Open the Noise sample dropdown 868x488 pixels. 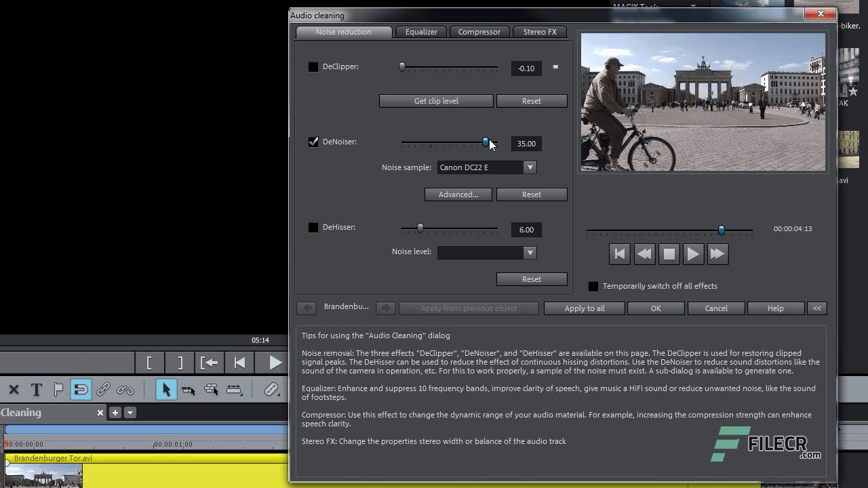(530, 167)
